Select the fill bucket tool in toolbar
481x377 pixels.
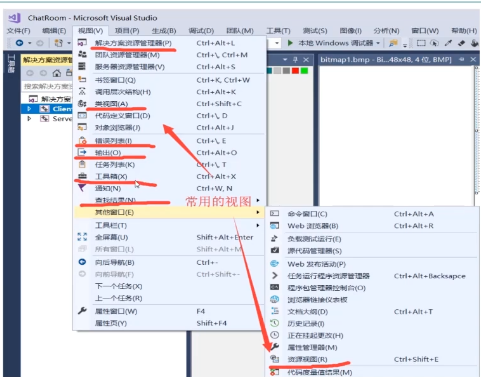click(474, 43)
